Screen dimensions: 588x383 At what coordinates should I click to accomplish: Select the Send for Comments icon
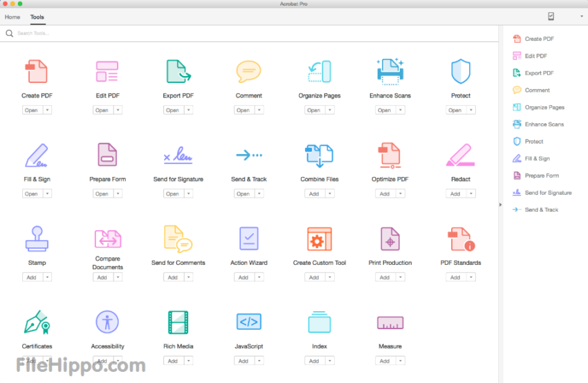click(x=178, y=239)
